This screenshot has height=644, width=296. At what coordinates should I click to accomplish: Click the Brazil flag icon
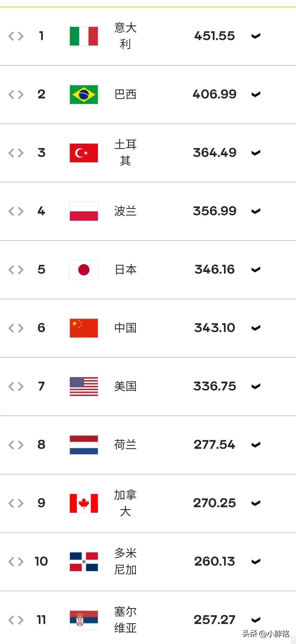(x=84, y=95)
